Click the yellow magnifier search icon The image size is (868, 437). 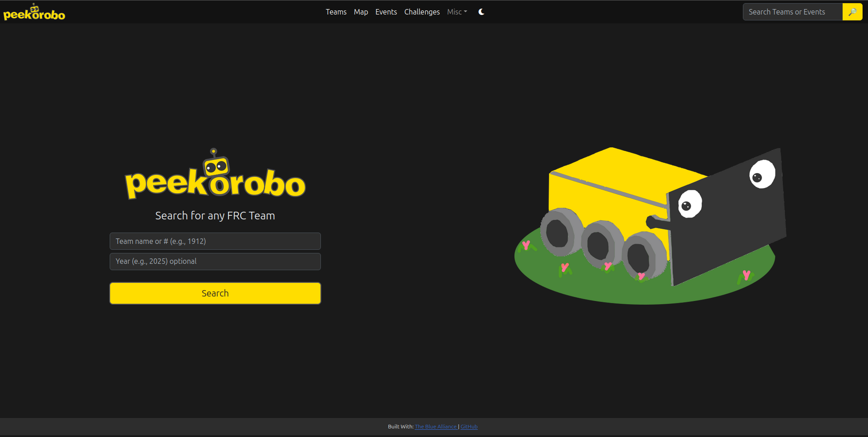coord(853,12)
